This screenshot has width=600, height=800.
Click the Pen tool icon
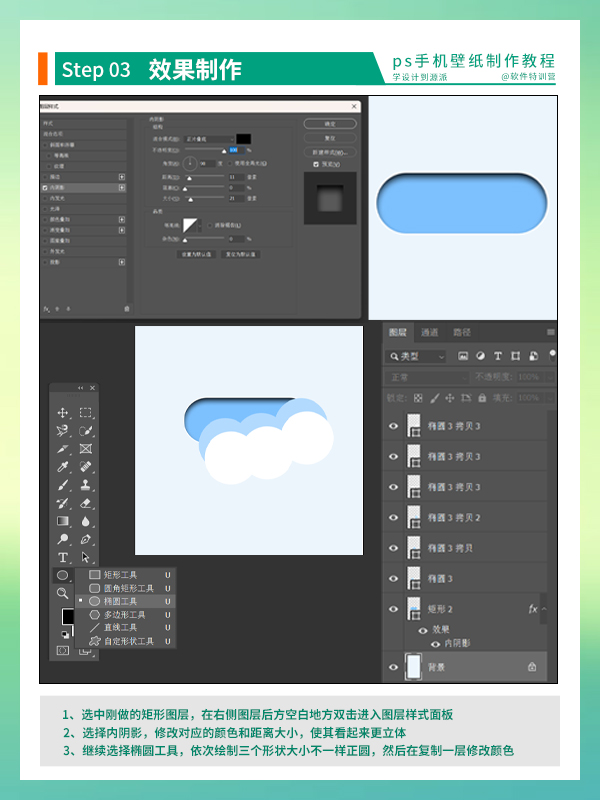pyautogui.click(x=86, y=539)
